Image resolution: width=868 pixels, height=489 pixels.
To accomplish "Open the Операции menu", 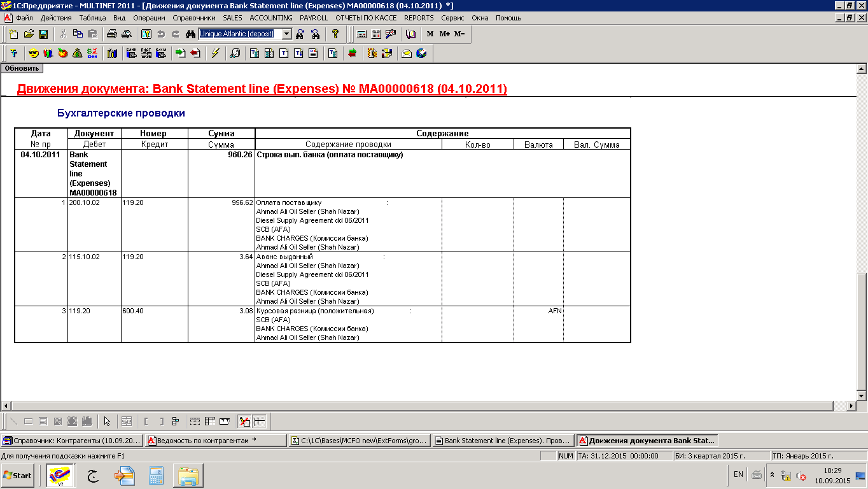I will pos(149,18).
